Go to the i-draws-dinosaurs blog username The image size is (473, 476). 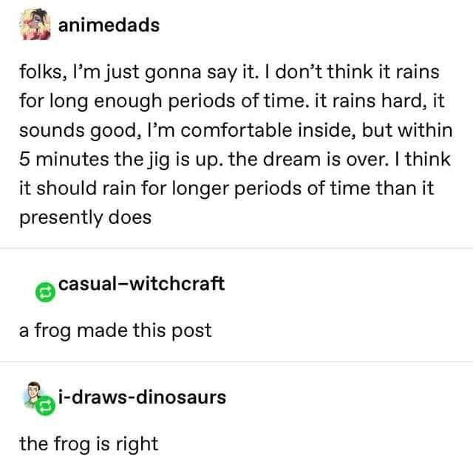(142, 397)
